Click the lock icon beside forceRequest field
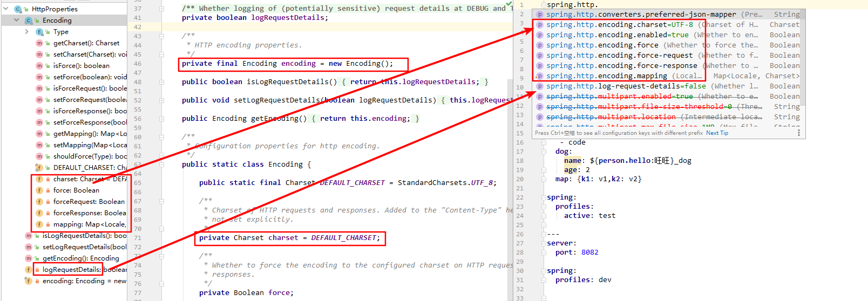The height and width of the screenshot is (301, 868). pos(48,202)
